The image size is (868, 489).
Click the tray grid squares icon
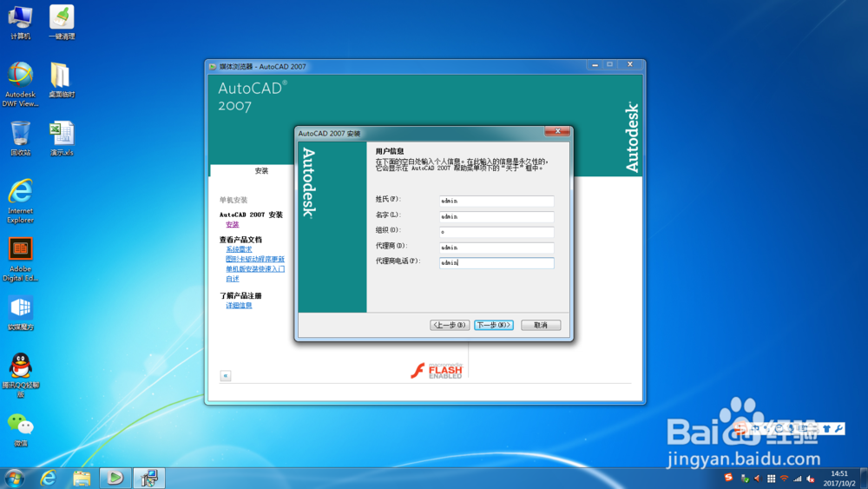click(771, 479)
